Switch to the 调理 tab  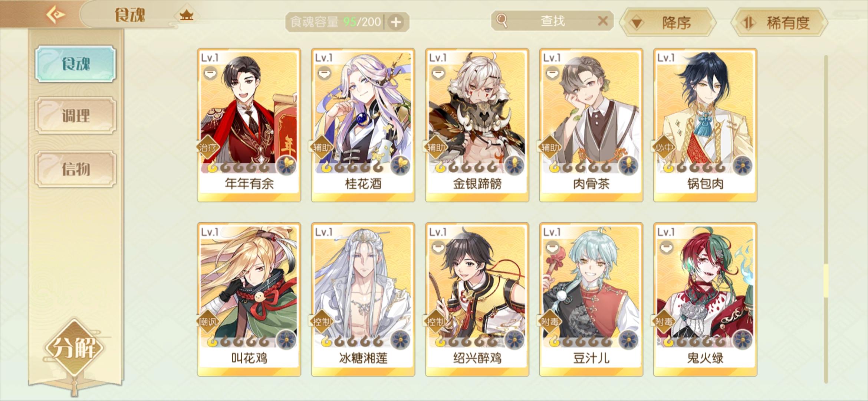click(x=76, y=115)
